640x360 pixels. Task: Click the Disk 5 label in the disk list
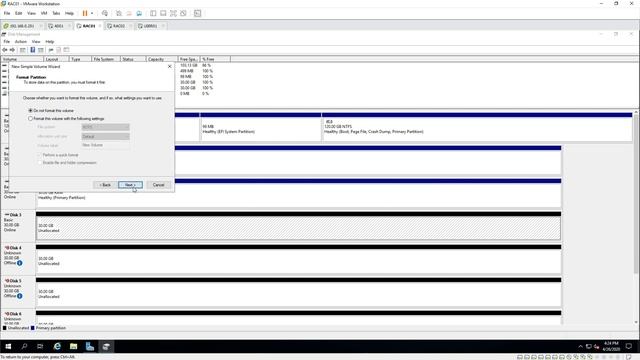15,281
